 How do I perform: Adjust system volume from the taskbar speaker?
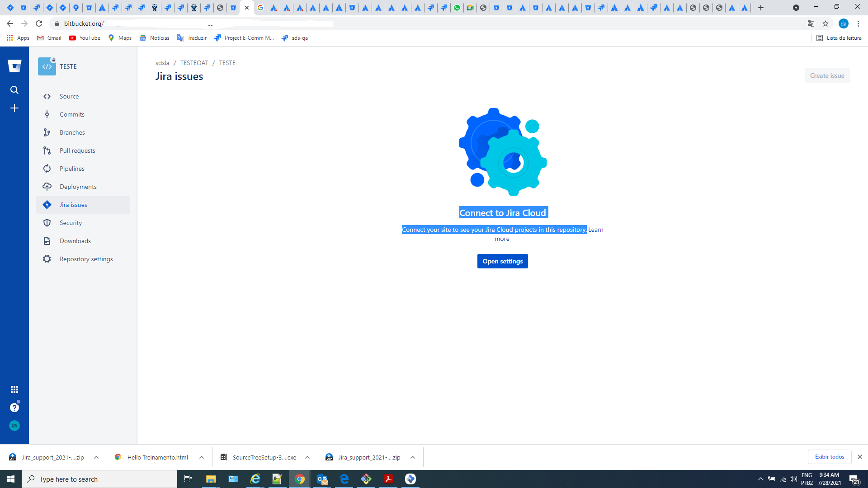(x=793, y=479)
